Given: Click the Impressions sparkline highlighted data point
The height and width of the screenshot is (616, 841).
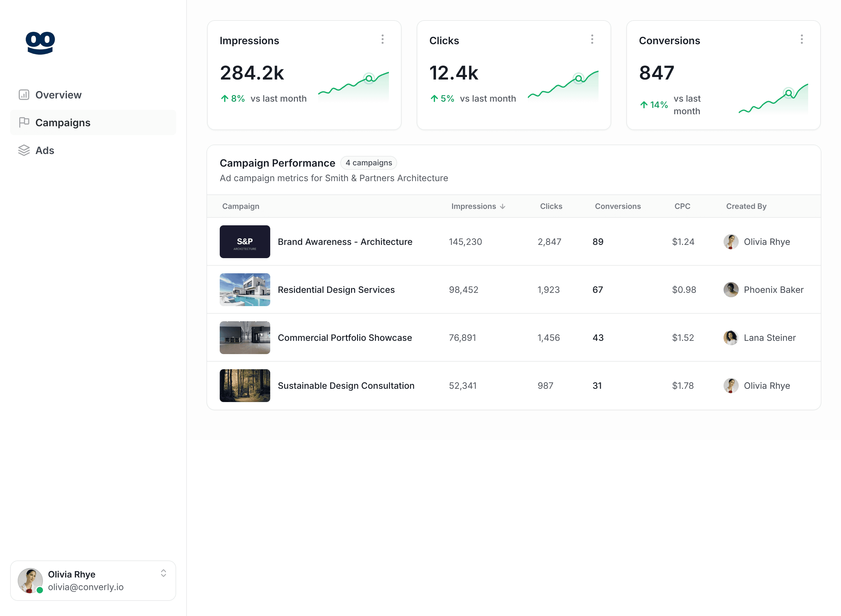Looking at the screenshot, I should [369, 78].
